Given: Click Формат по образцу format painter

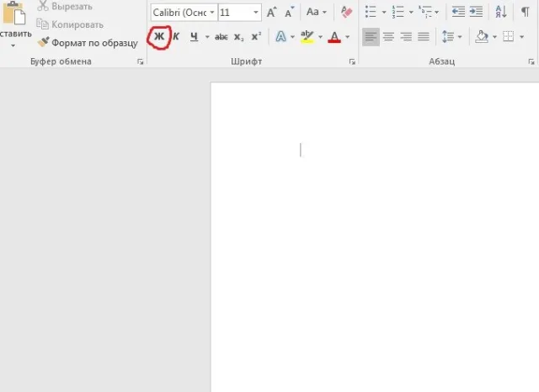Looking at the screenshot, I should pyautogui.click(x=88, y=43).
